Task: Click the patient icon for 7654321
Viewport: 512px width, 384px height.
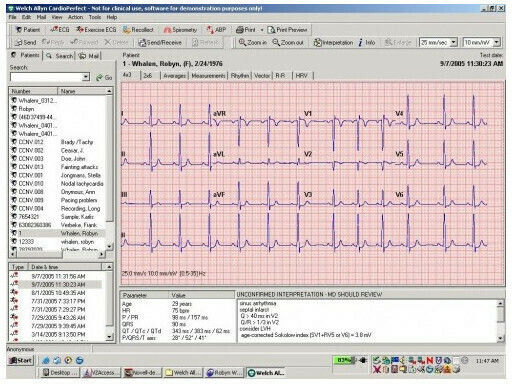Action: click(x=14, y=217)
